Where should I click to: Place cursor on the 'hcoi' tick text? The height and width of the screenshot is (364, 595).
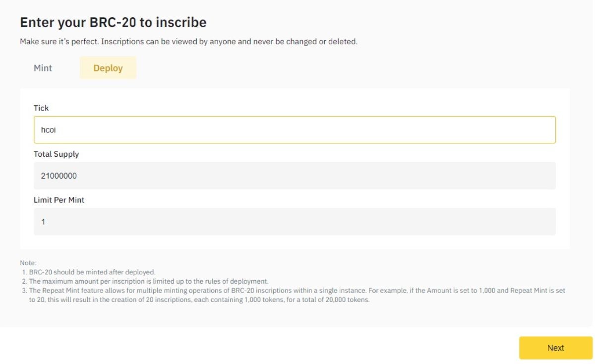click(46, 130)
